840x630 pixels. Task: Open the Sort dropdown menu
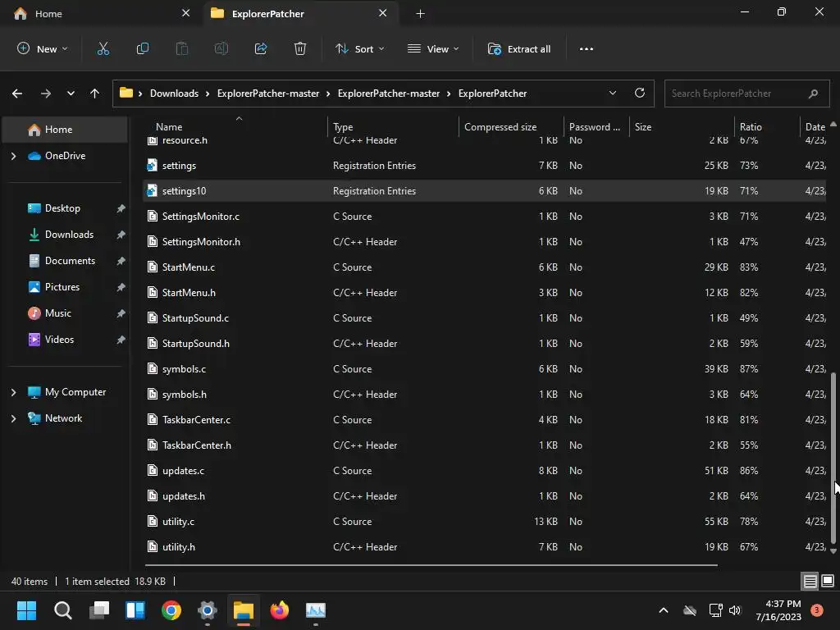(x=360, y=48)
